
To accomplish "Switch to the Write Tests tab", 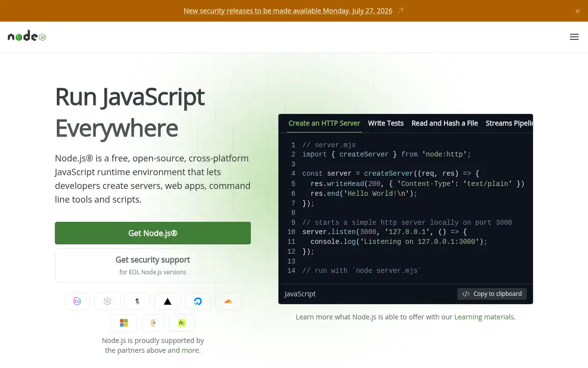I will (386, 123).
